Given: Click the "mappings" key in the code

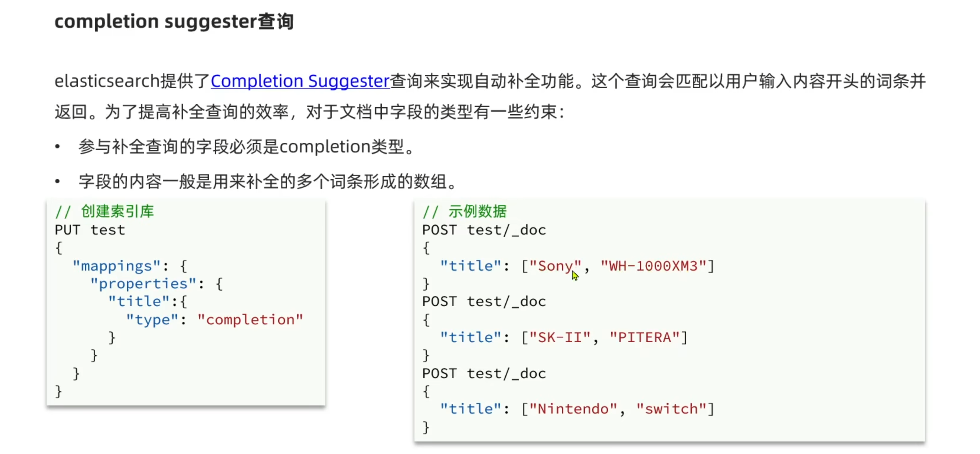Looking at the screenshot, I should [116, 266].
